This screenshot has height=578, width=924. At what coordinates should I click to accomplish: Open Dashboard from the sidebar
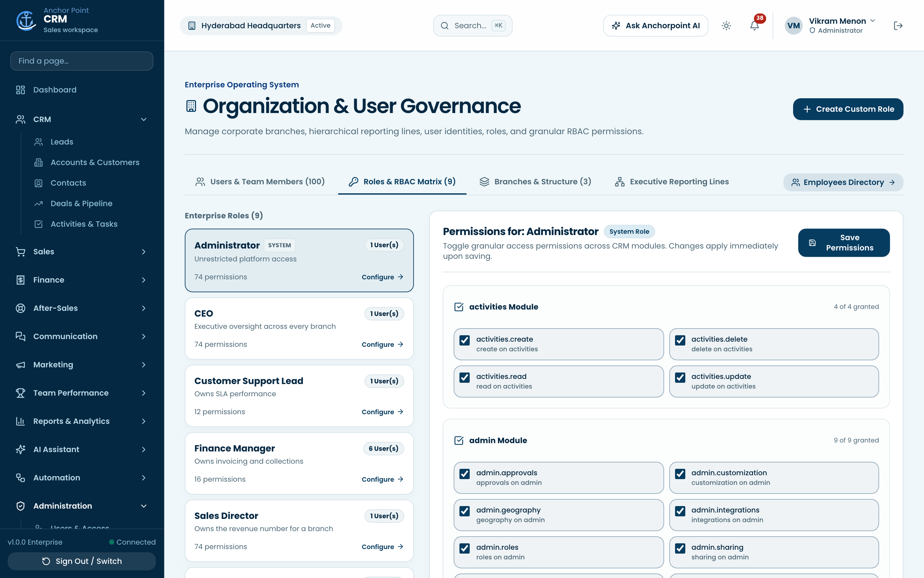coord(82,90)
